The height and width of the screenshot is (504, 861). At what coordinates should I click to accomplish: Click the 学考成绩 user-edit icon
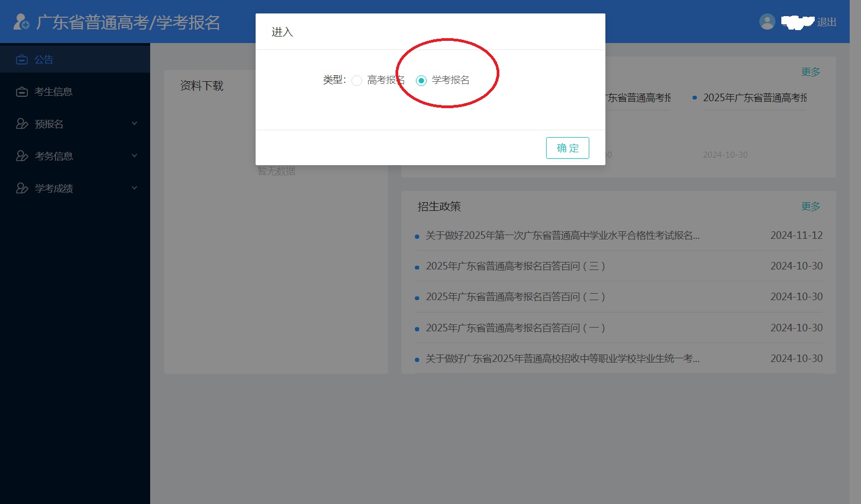click(22, 188)
